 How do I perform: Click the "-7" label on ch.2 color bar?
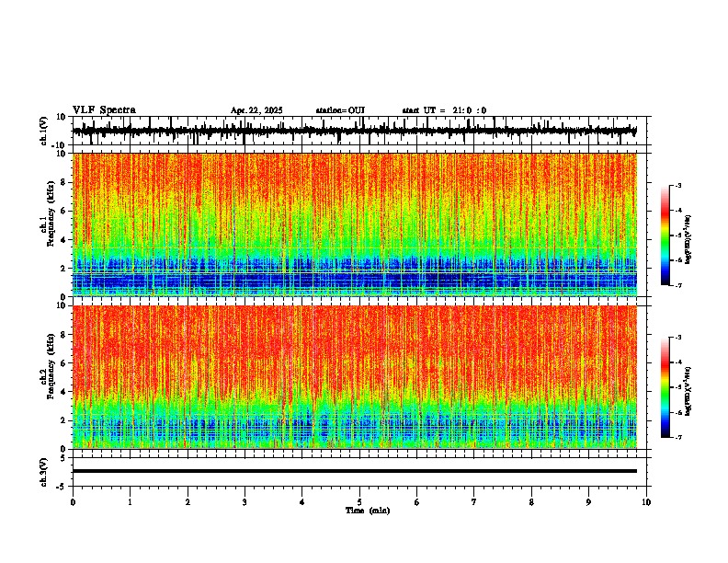coord(677,437)
